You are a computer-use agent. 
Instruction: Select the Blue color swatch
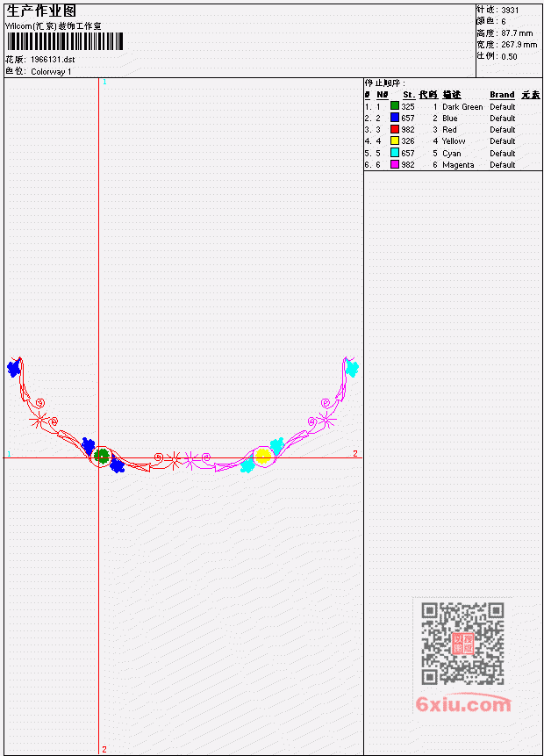tap(395, 118)
